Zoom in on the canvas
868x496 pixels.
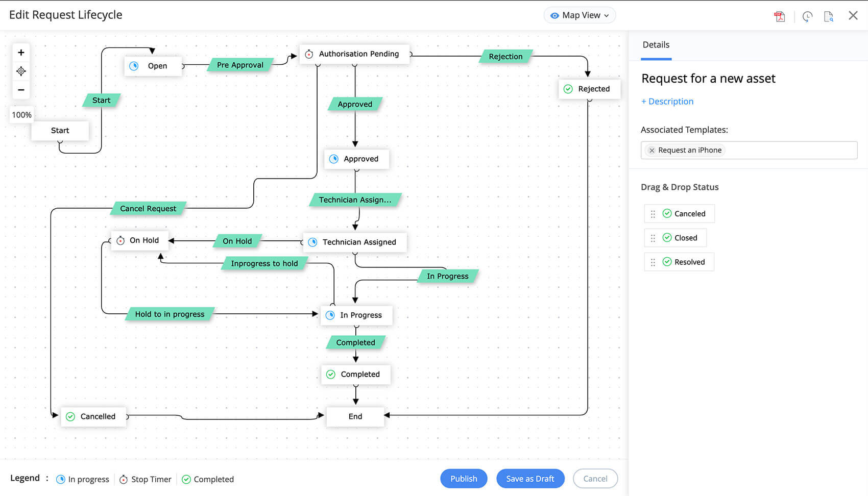click(21, 52)
